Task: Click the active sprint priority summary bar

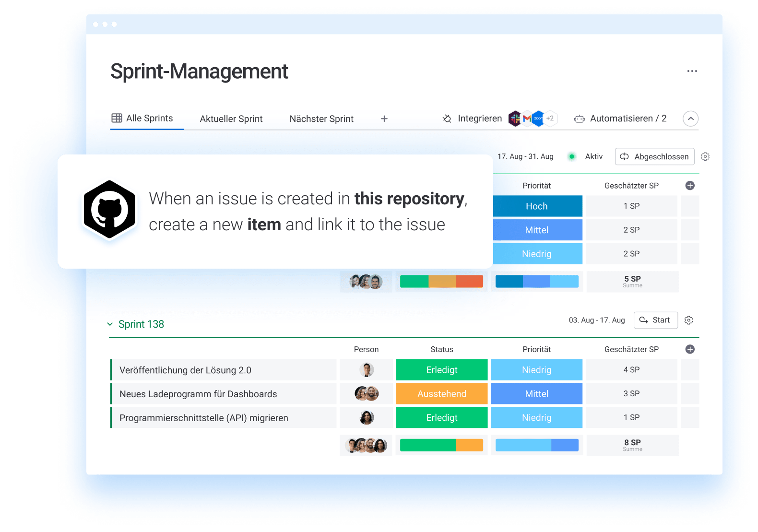Action: pos(537,282)
